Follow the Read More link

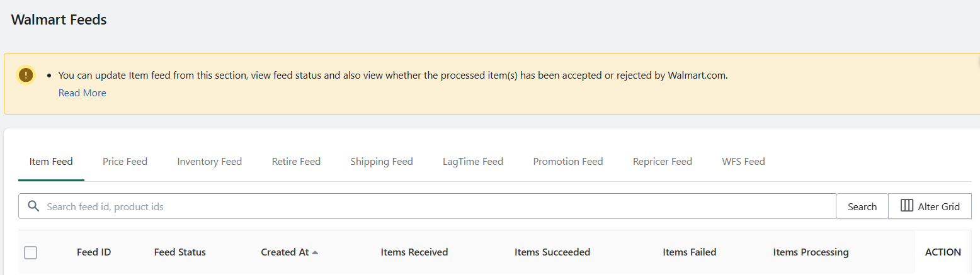click(x=83, y=93)
